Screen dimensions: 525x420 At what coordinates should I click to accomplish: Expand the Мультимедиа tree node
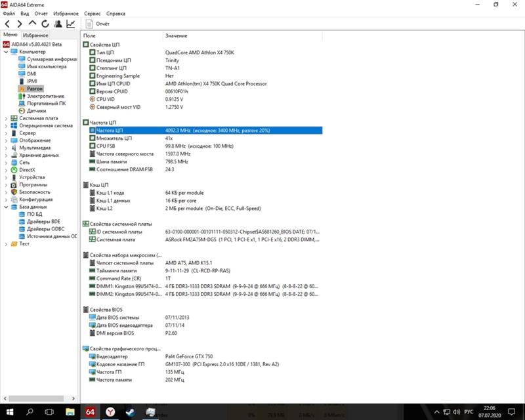pyautogui.click(x=6, y=148)
